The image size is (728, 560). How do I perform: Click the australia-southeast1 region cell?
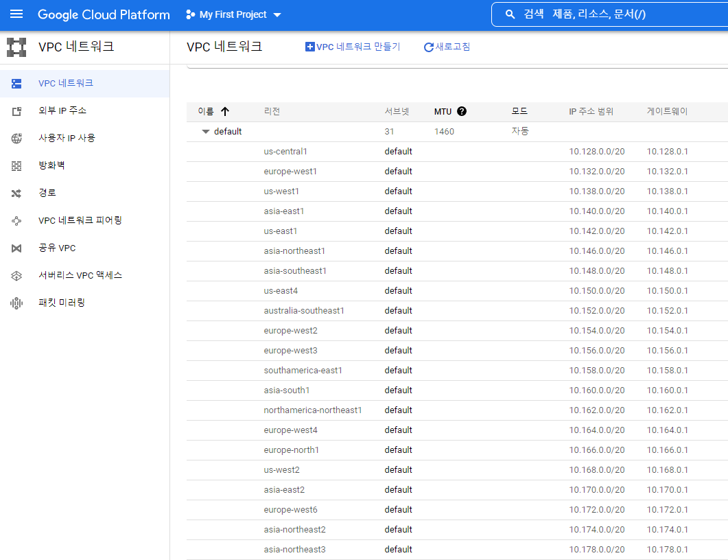tap(304, 311)
